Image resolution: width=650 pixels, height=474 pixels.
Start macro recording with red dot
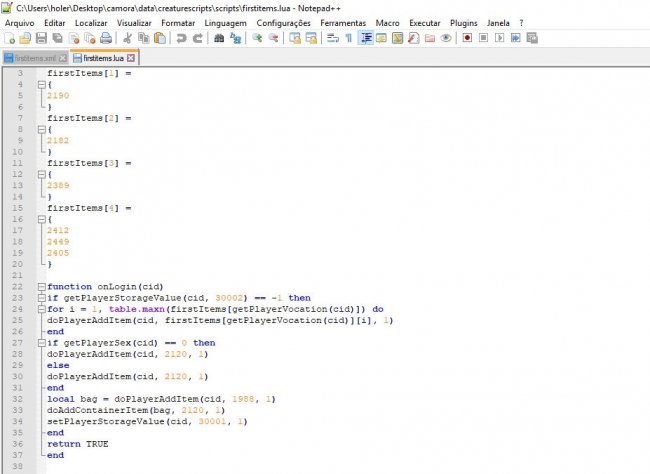pyautogui.click(x=467, y=38)
